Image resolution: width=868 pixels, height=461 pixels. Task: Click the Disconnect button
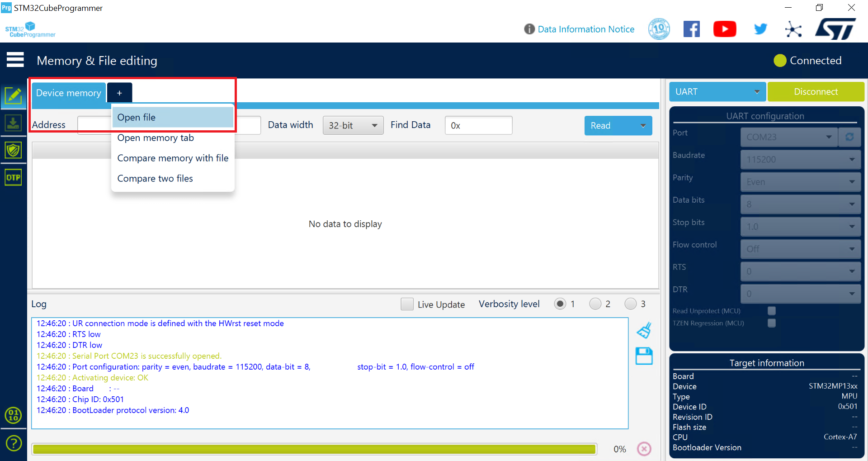pos(816,92)
